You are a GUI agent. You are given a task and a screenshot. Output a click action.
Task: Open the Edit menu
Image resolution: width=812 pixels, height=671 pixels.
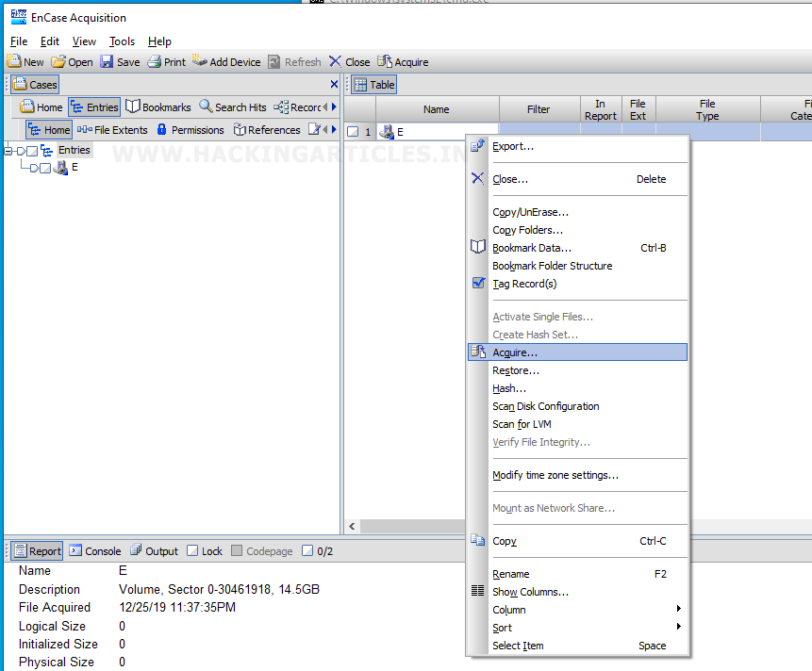[50, 41]
